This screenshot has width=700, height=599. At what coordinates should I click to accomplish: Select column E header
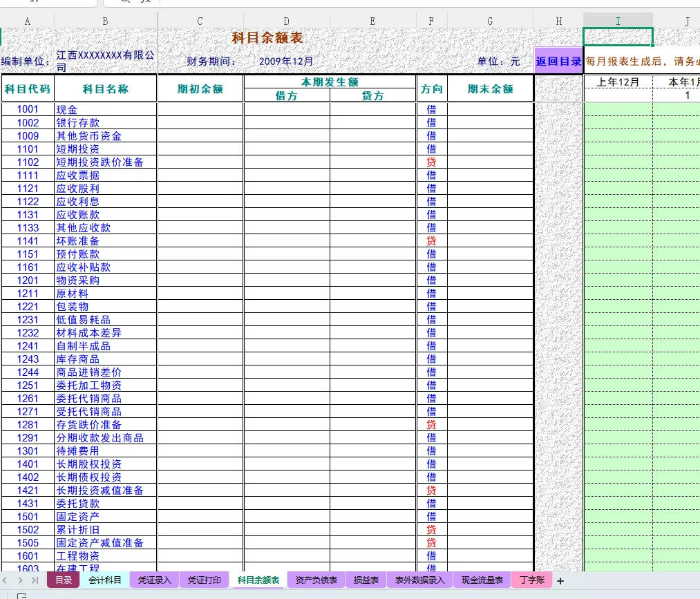[x=372, y=21]
